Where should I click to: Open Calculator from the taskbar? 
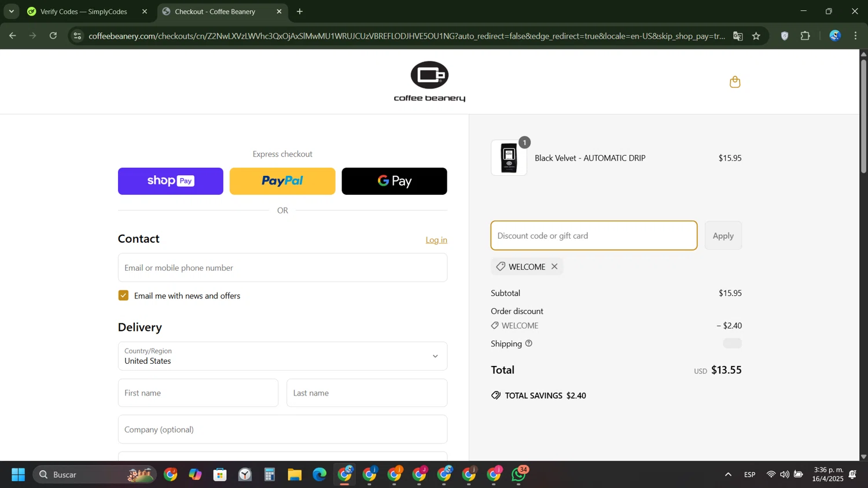270,475
